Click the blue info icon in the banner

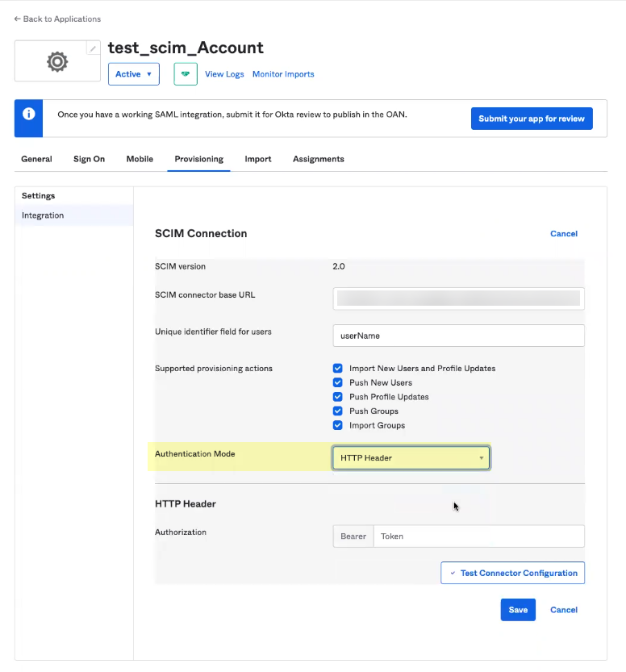[x=28, y=118]
